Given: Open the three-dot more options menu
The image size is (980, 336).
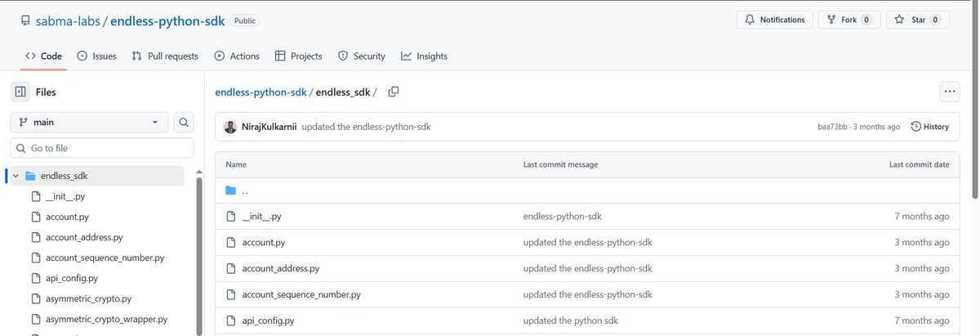Looking at the screenshot, I should click(949, 92).
